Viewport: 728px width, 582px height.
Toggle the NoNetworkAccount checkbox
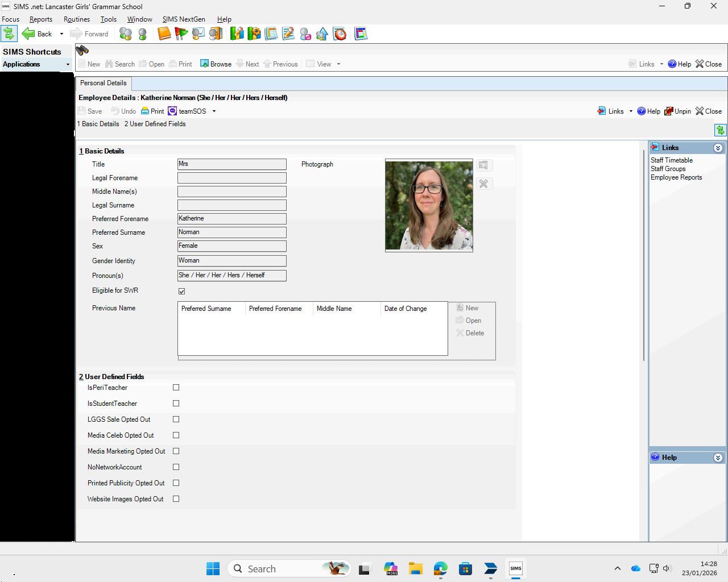pyautogui.click(x=176, y=467)
